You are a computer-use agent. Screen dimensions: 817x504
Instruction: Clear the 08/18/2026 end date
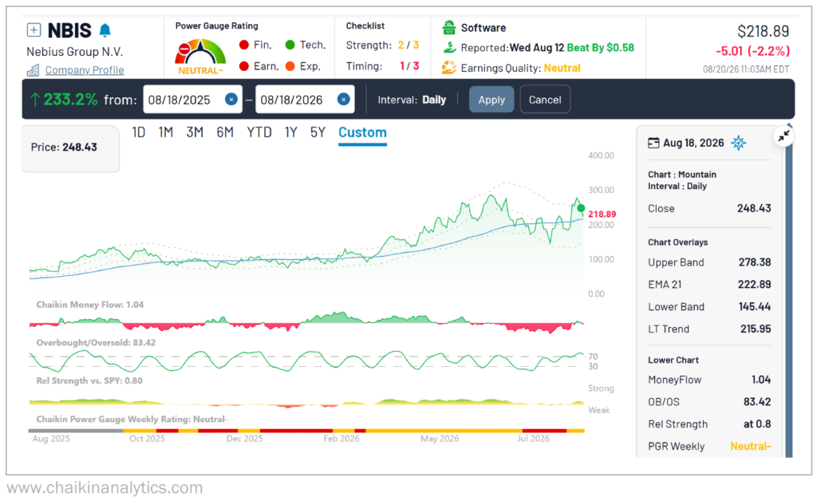[343, 100]
